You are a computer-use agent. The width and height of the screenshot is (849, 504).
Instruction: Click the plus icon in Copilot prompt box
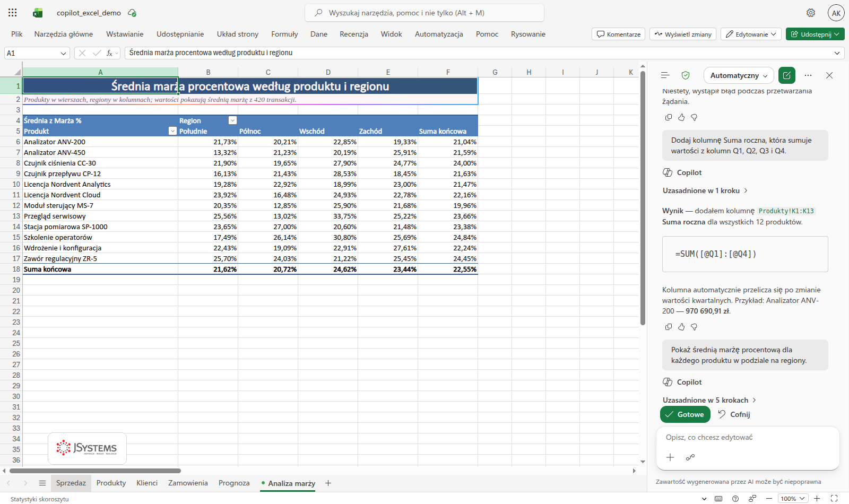pos(670,457)
